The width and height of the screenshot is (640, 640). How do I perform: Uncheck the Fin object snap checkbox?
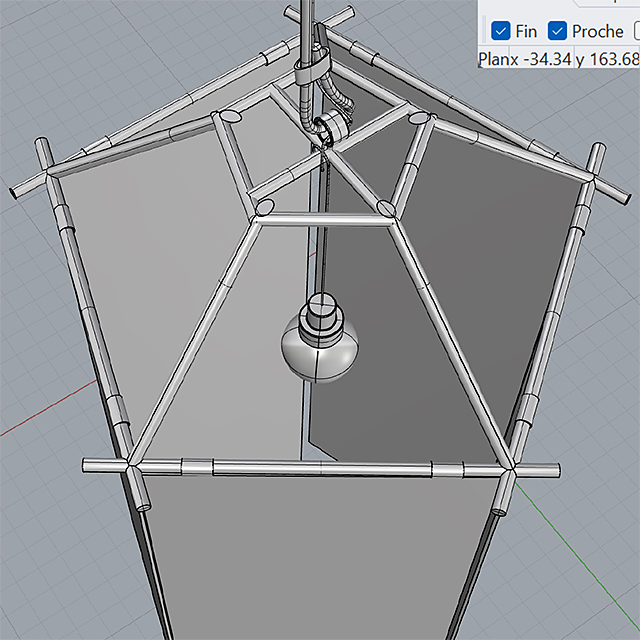501,31
